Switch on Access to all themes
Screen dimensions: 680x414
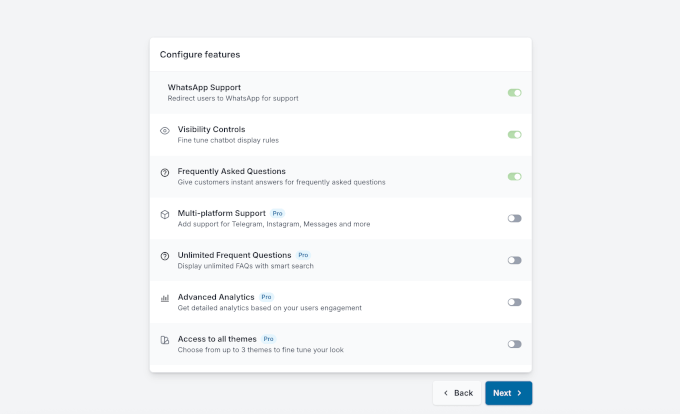(x=514, y=344)
